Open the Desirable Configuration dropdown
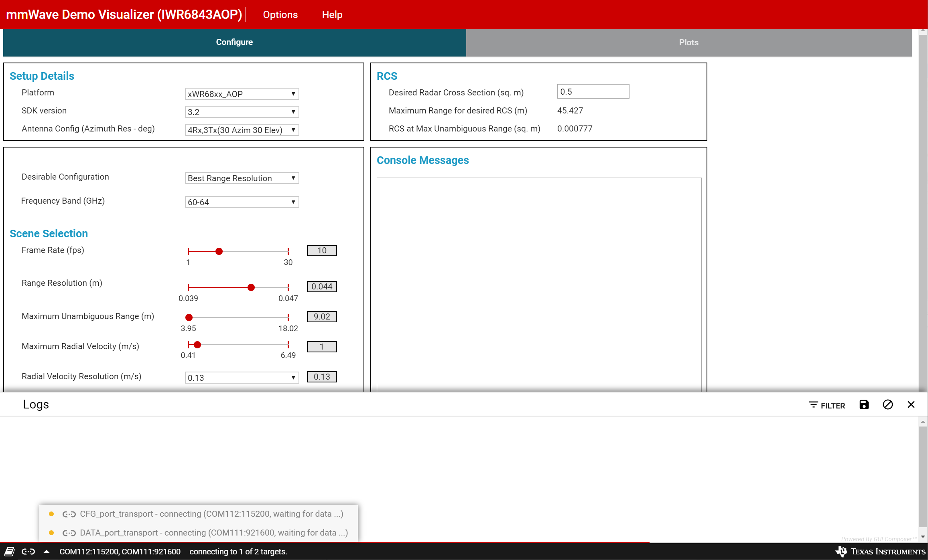The image size is (928, 560). point(242,178)
